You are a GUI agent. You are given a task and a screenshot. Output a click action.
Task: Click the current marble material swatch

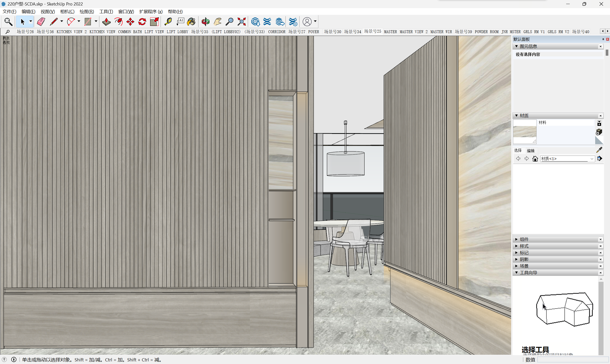[x=525, y=132]
